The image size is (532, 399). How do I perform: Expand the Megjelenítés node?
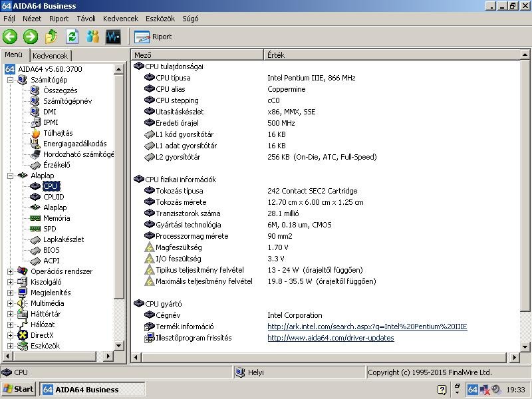pos(10,293)
